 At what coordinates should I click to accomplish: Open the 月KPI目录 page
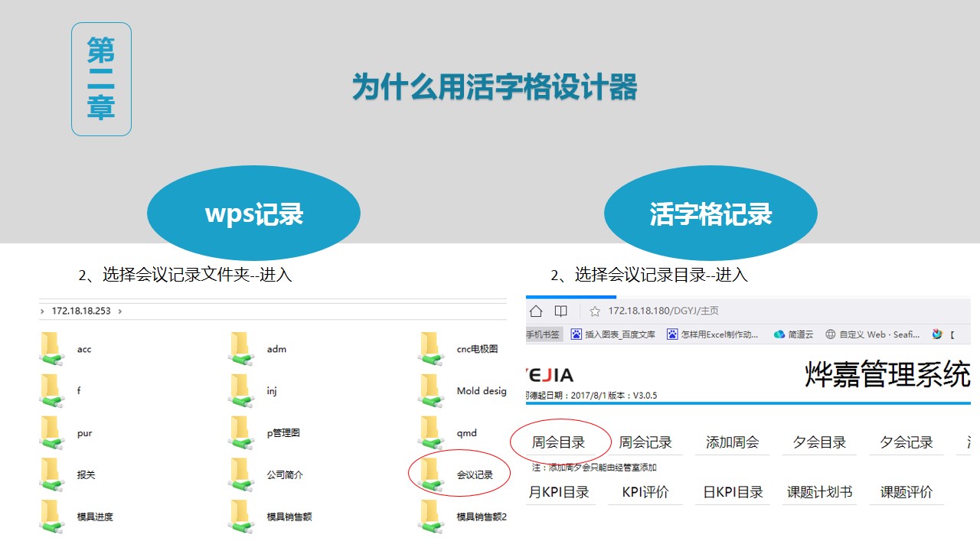559,492
